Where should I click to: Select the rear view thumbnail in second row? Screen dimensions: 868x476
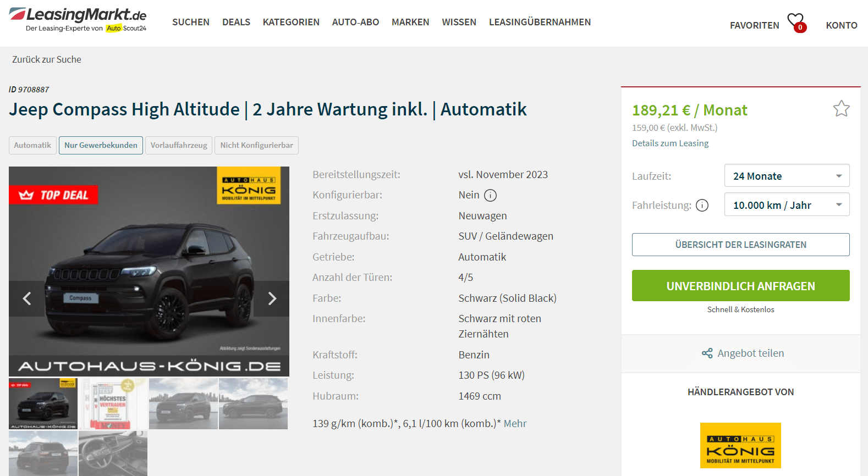pyautogui.click(x=43, y=453)
